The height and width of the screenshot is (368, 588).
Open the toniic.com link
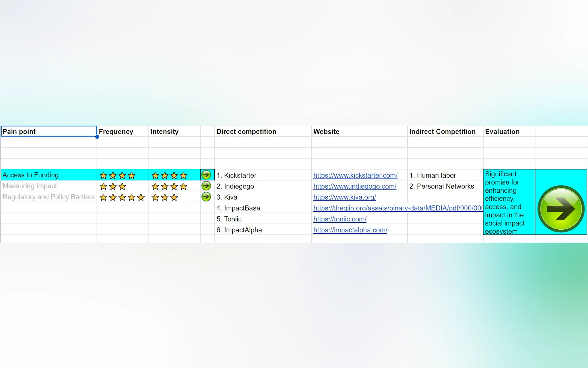point(340,219)
